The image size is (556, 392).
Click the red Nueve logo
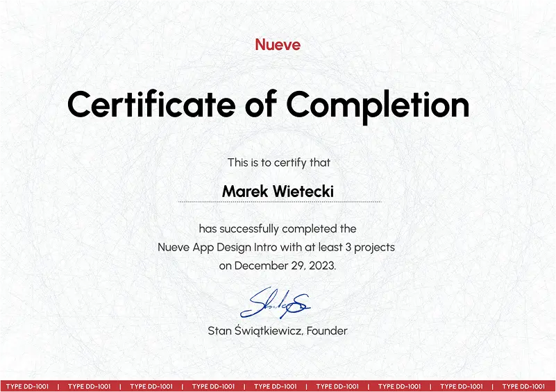[278, 45]
